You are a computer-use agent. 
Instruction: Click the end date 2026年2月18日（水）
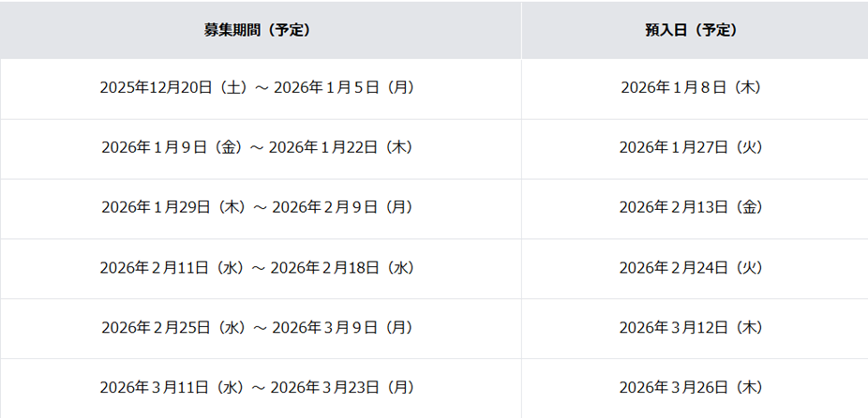point(343,268)
